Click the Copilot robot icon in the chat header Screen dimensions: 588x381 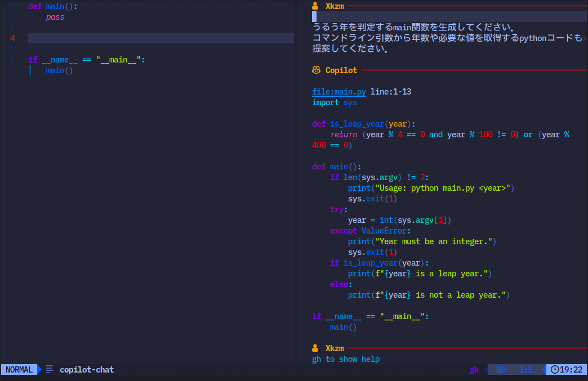(316, 70)
